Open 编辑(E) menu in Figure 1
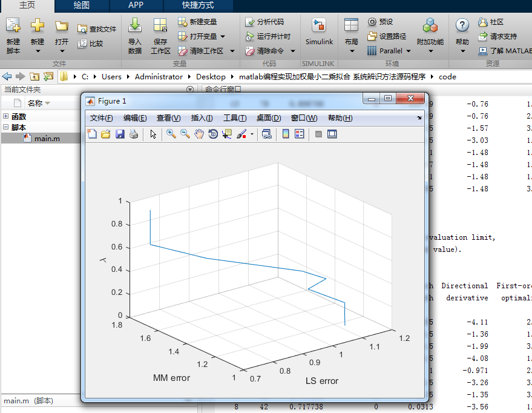The image size is (532, 413). pos(135,118)
